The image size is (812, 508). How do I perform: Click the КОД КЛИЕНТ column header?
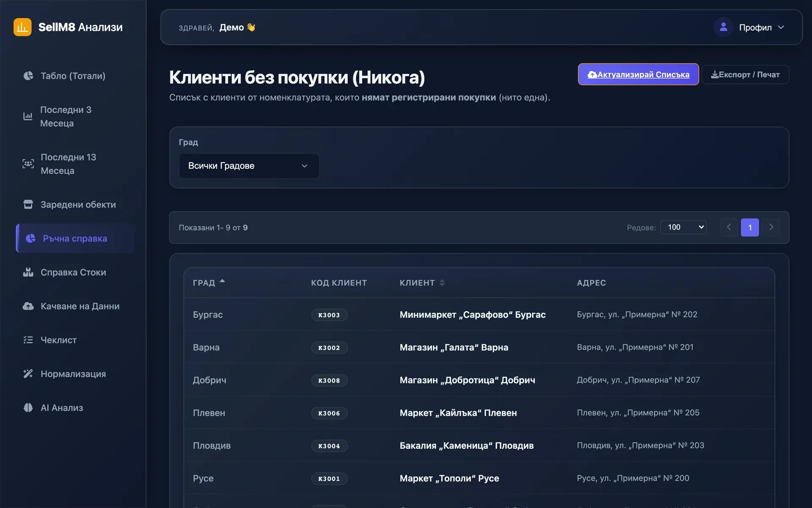339,283
